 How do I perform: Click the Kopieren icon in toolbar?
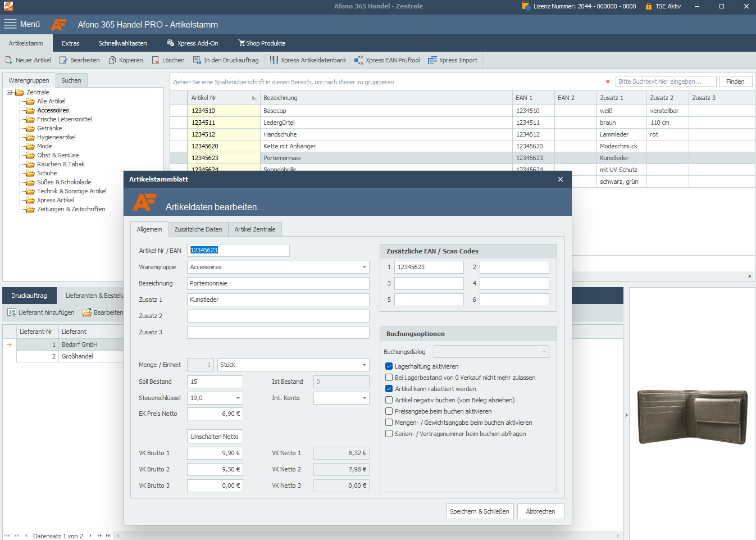112,60
